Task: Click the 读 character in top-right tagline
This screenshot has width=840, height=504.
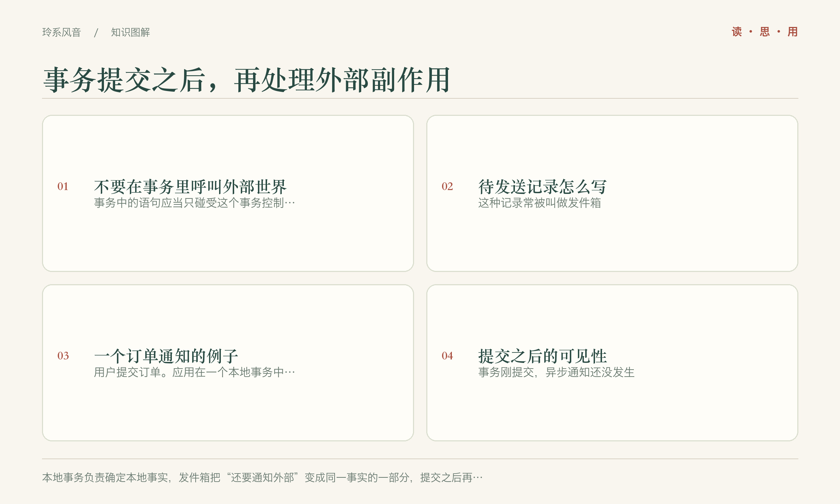Action: click(x=737, y=32)
